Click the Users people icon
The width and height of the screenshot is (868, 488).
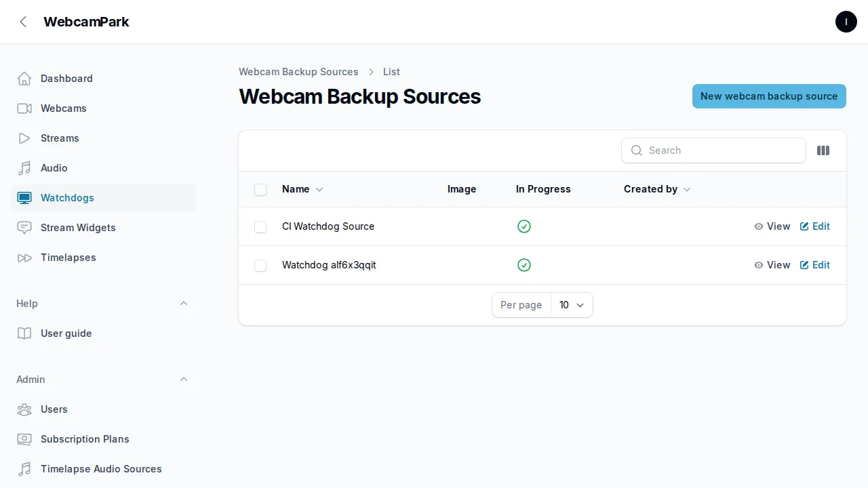click(x=24, y=409)
